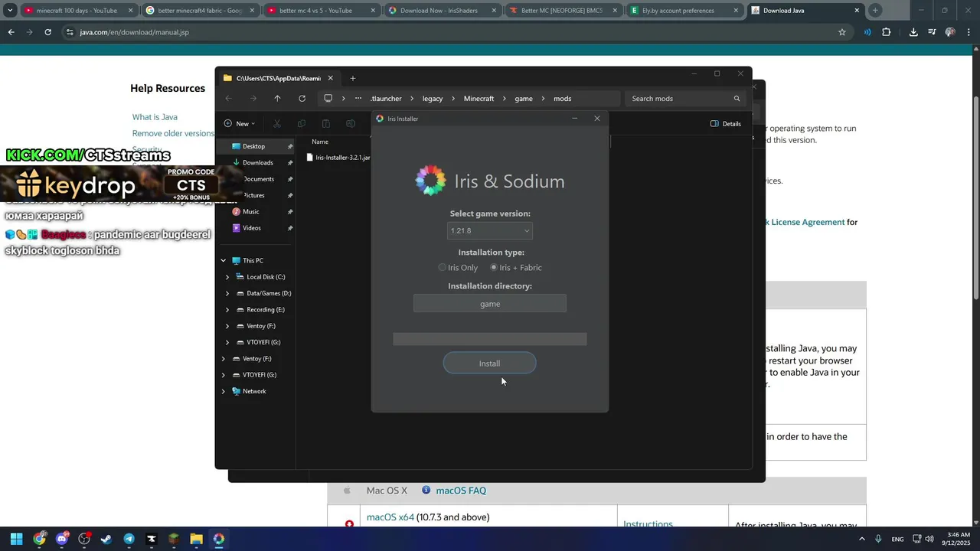Toggle the Details pane in File Explorer
This screenshot has height=551, width=980.
[726, 123]
